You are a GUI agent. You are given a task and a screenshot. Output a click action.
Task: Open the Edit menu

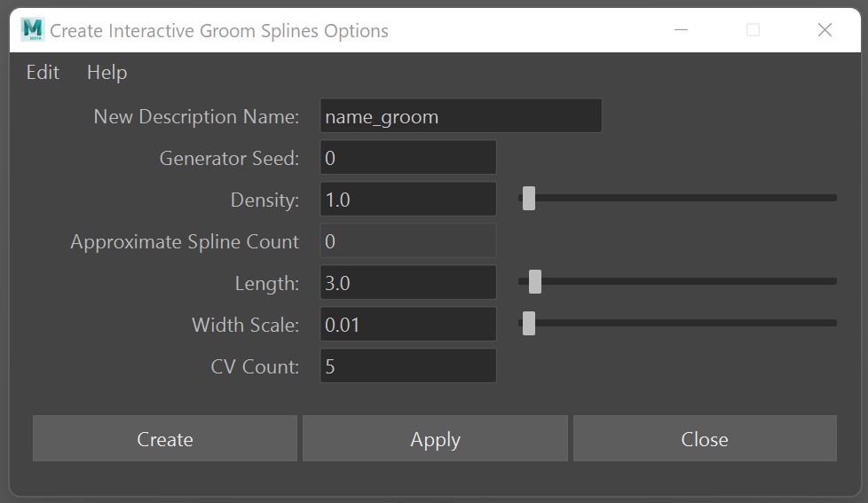point(43,73)
